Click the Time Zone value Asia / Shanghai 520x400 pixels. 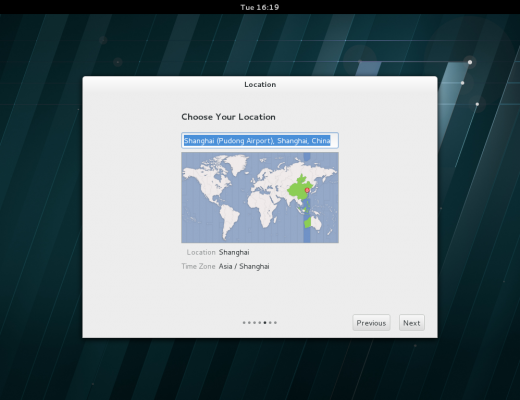coord(244,266)
